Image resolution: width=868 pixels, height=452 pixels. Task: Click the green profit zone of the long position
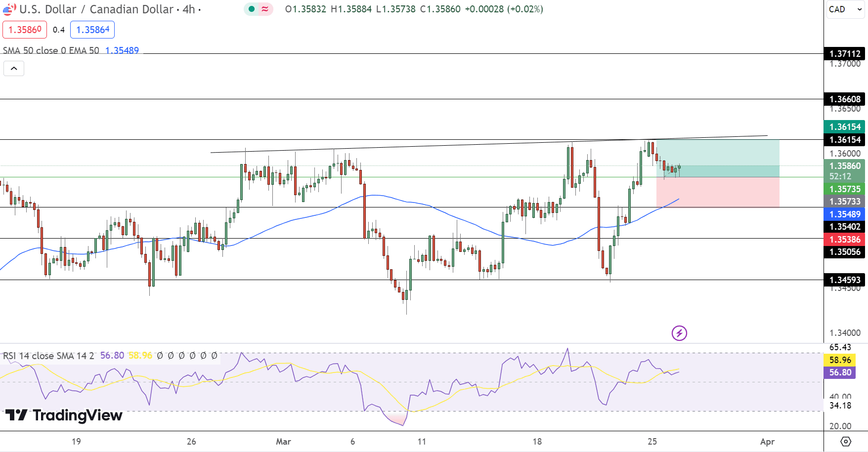[718, 158]
